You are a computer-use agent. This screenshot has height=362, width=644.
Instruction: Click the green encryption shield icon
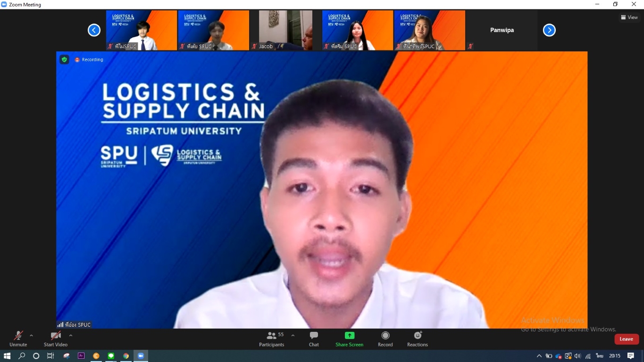click(x=64, y=59)
